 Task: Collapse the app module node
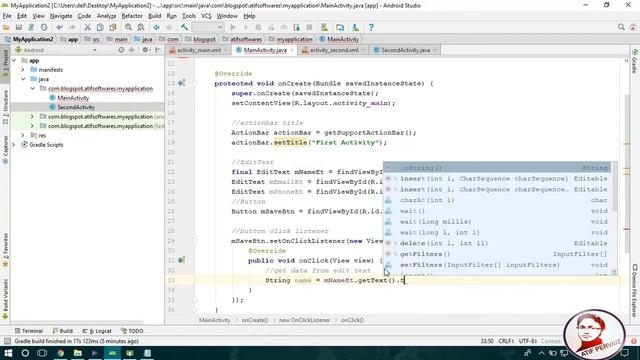coord(15,60)
